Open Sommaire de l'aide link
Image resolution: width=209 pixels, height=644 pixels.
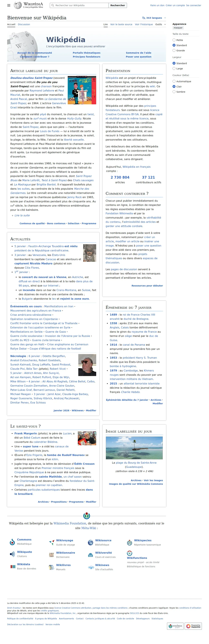pyautogui.click(x=138, y=53)
